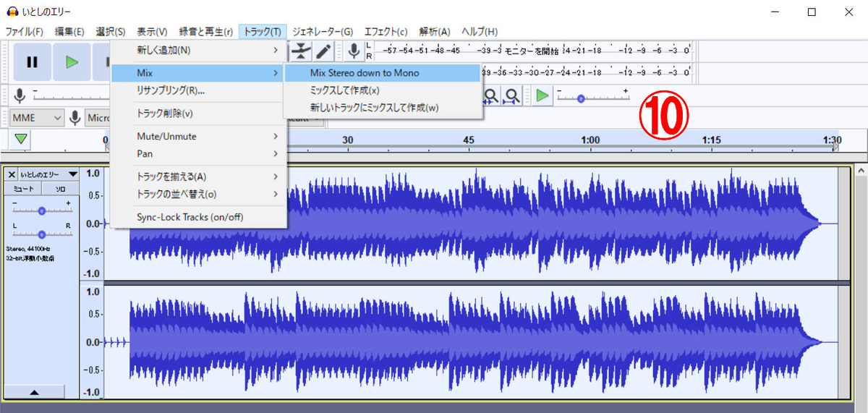868x413 pixels.
Task: Choose ミックスして作成(x) in the submenu
Action: 382,90
